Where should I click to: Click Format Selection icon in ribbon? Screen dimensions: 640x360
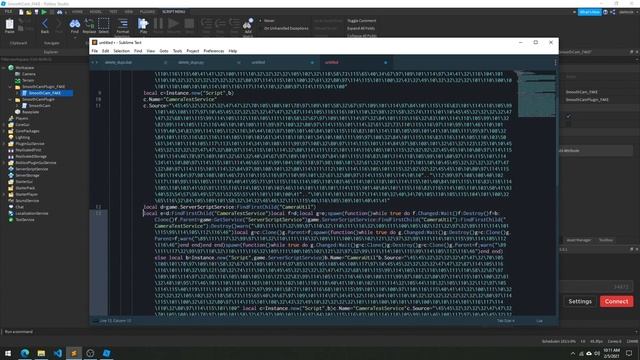[122, 25]
